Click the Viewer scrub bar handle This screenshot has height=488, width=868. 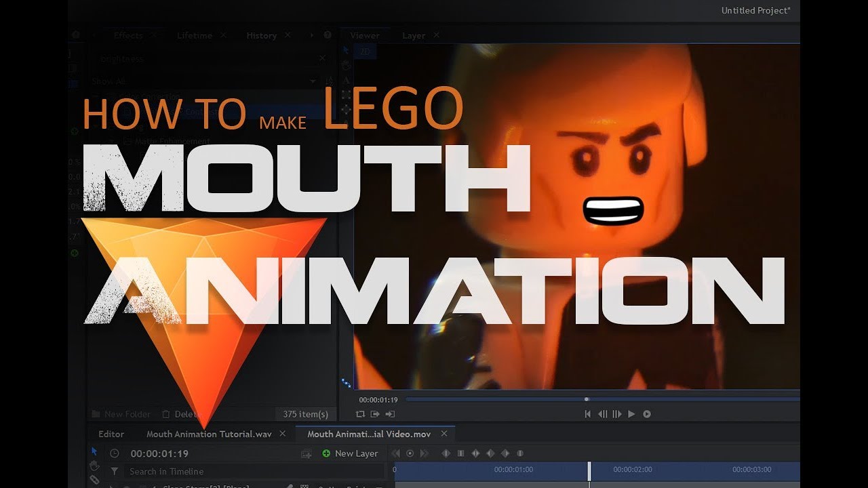(x=587, y=399)
